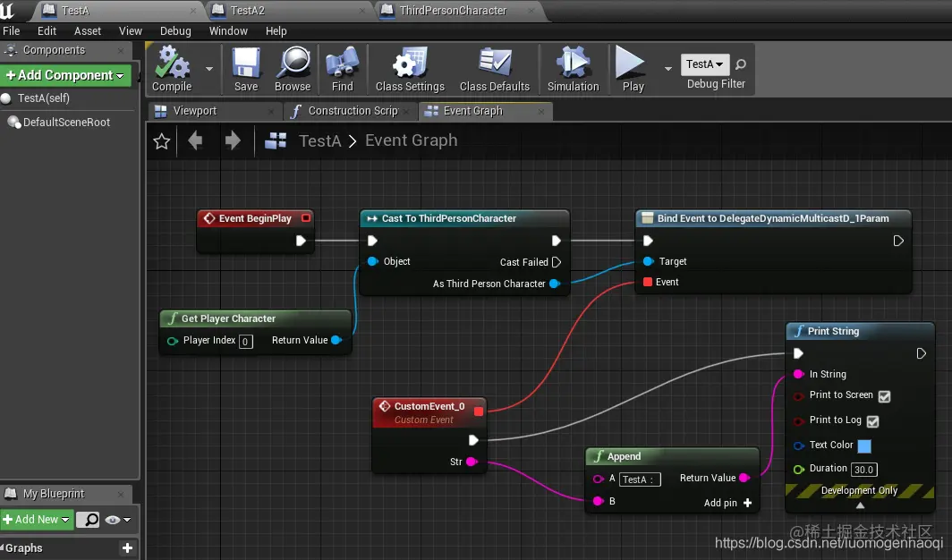The height and width of the screenshot is (560, 952).
Task: Switch to TestA2 tab
Action: 289,11
